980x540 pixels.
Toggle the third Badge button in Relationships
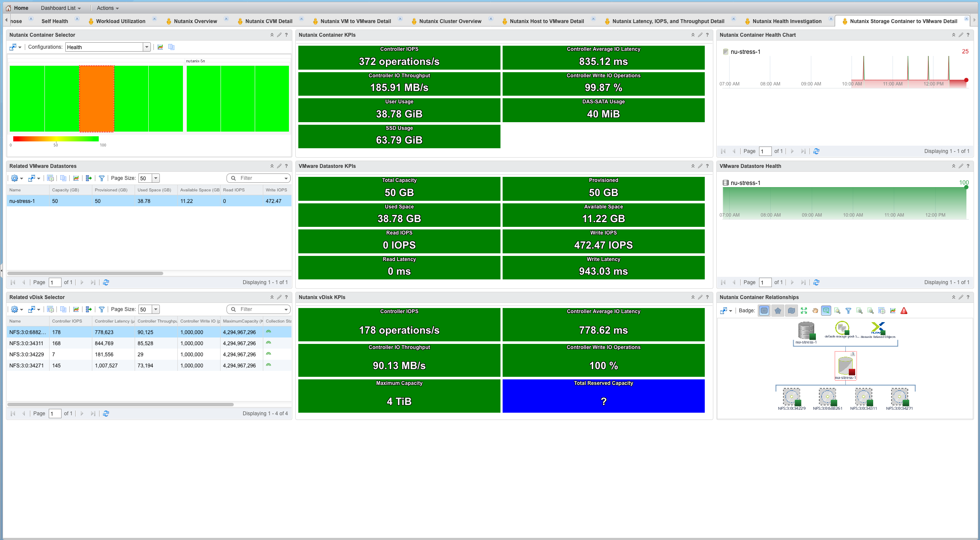tap(792, 311)
